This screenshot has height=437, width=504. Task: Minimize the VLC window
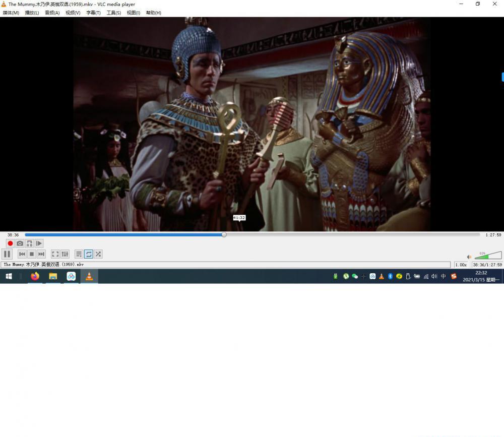click(461, 4)
